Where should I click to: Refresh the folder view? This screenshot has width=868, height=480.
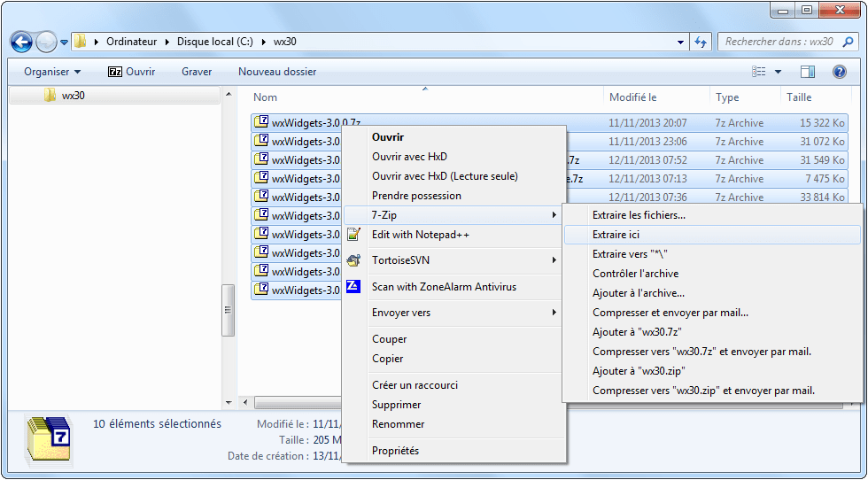701,43
